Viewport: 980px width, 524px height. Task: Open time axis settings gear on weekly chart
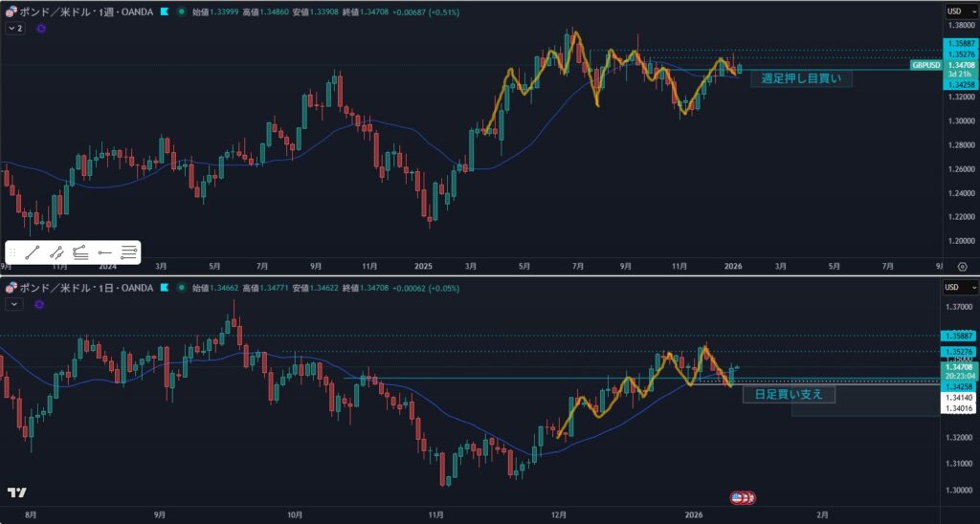pos(961,266)
